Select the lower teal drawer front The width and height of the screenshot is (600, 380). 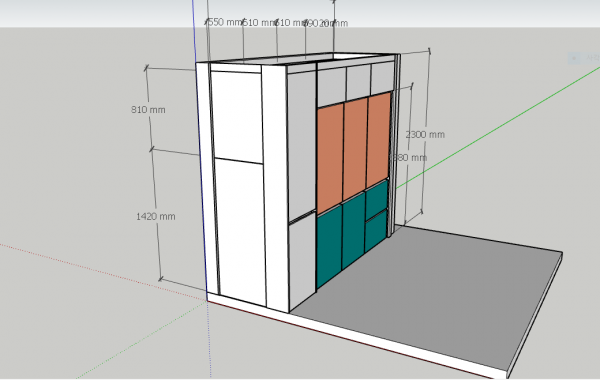pos(376,231)
